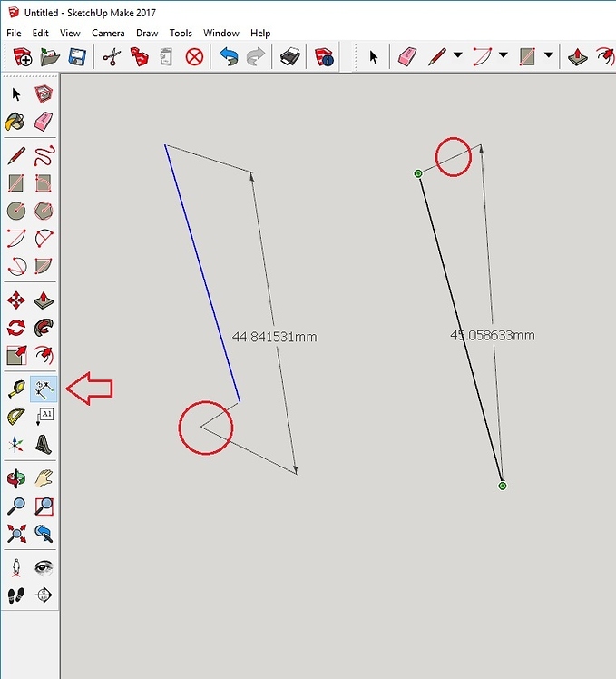616x679 pixels.
Task: Select the Circle tool
Action: [x=16, y=211]
